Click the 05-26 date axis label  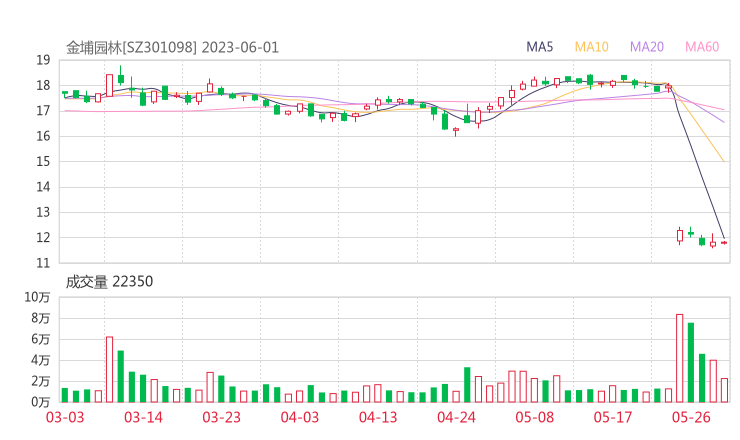coord(691,417)
